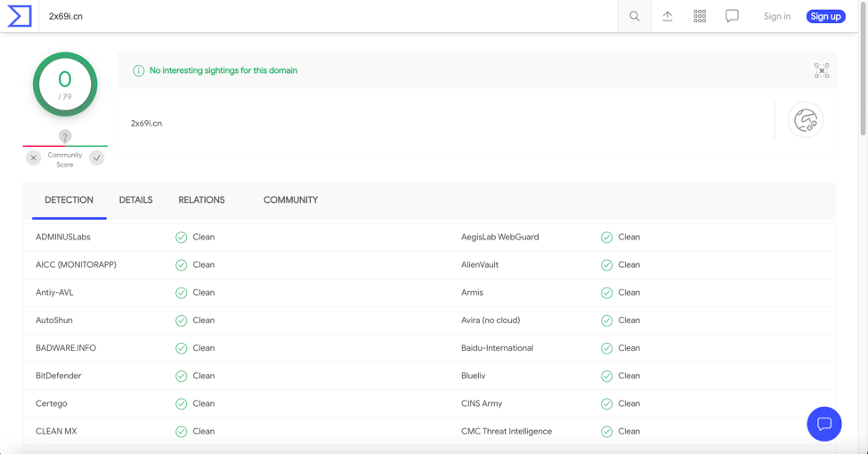Click the clean check icon for ADMINUSLabs

[181, 238]
